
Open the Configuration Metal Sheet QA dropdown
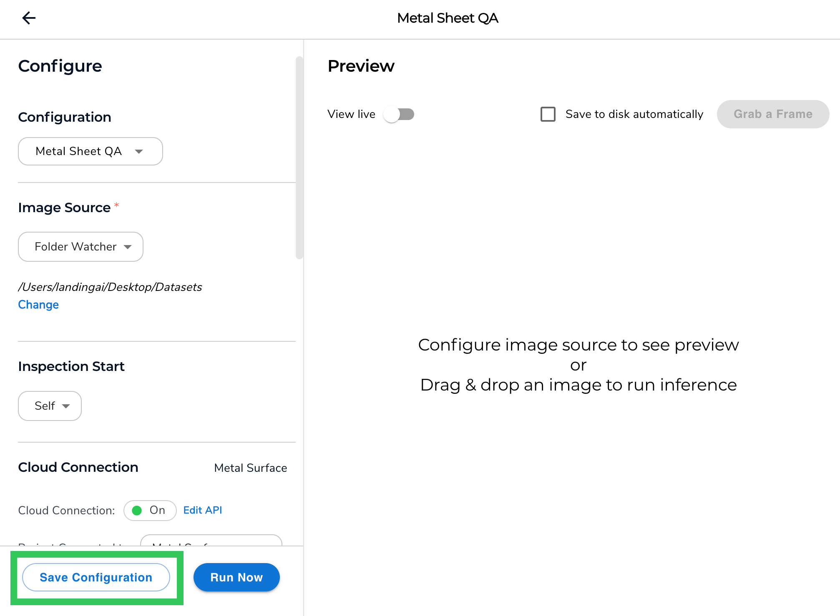[90, 151]
